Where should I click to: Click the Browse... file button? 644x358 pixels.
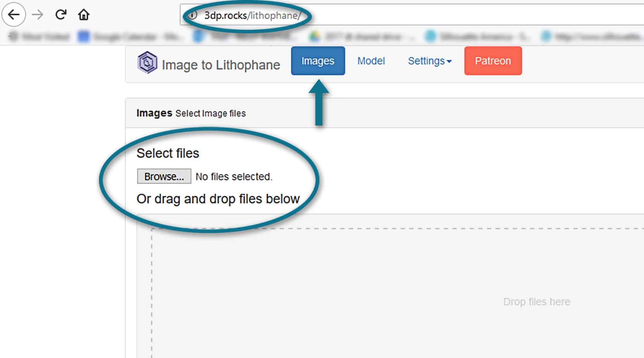coord(164,176)
